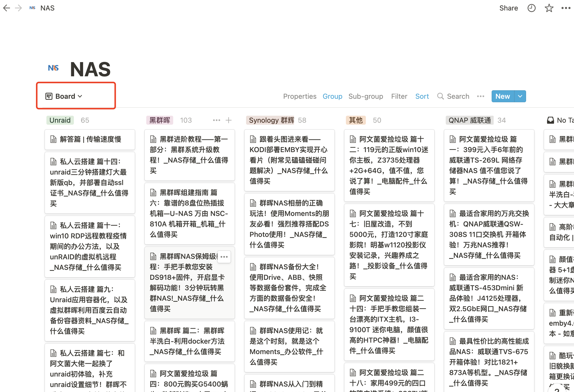Click the NAS page icon in the breadcrumb
This screenshot has height=392, width=574.
tap(32, 8)
